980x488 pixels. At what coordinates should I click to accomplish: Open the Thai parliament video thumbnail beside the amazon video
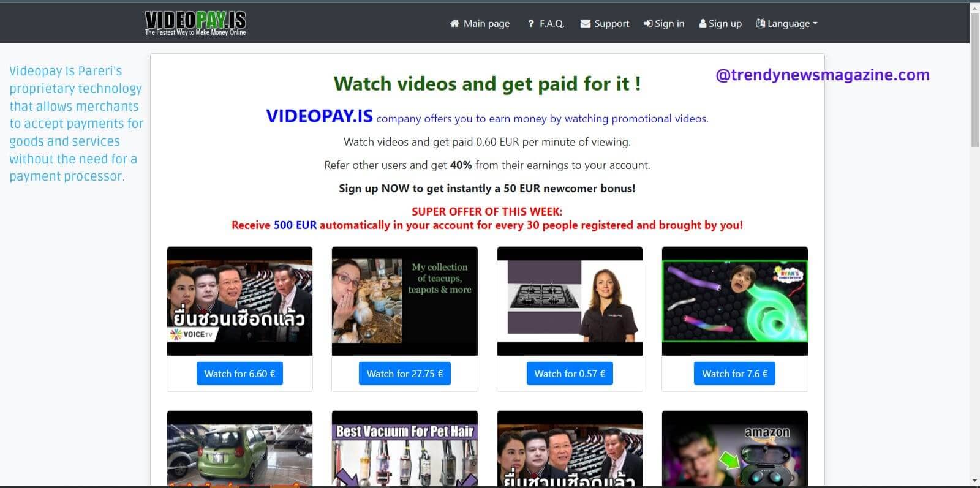pyautogui.click(x=570, y=449)
